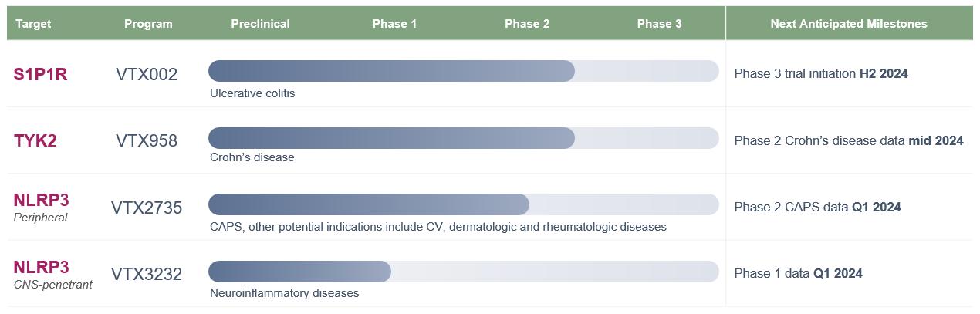980x314 pixels.
Task: Click the VTX3232 neuroinflammatory progress bar
Action: coord(299,272)
